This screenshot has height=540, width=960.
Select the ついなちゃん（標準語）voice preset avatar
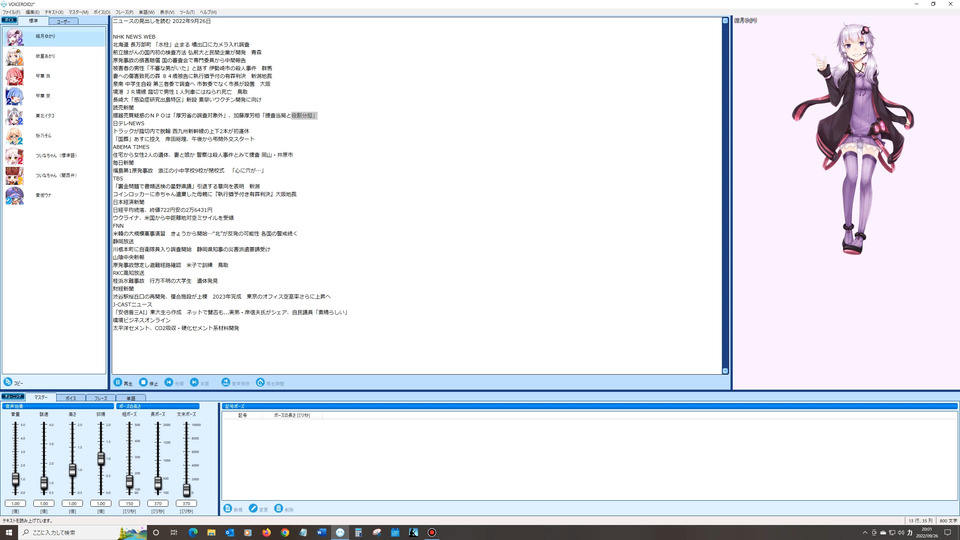(14, 156)
